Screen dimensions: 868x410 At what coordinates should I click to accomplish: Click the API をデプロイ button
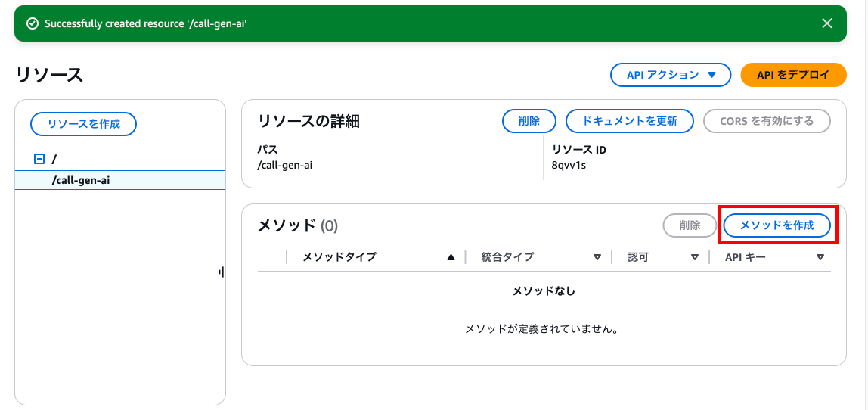(793, 76)
